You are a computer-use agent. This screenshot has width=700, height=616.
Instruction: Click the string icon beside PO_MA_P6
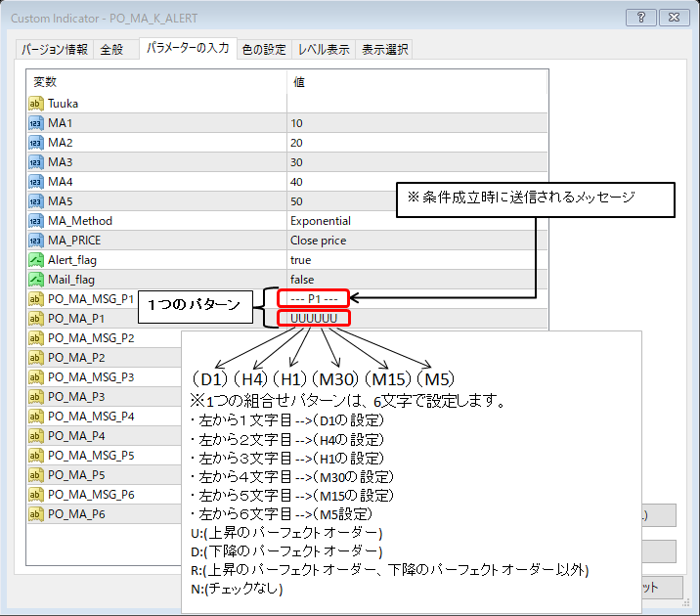tap(36, 514)
